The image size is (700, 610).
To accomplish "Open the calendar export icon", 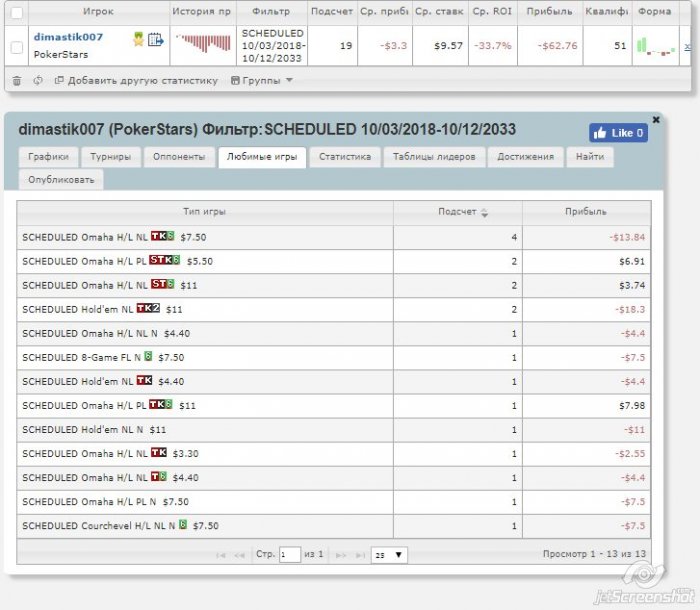I will click(x=155, y=39).
